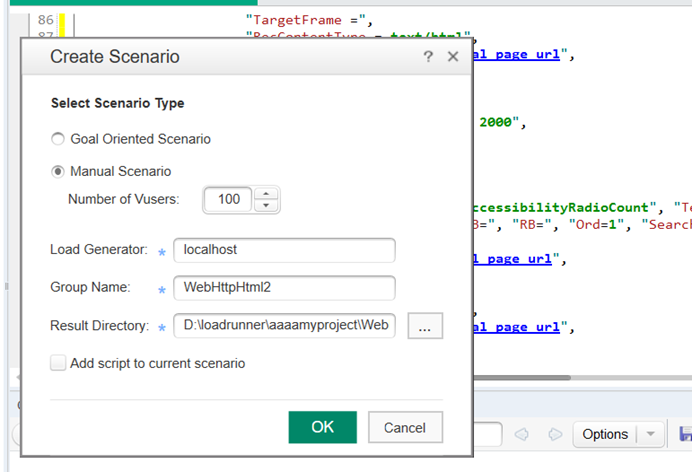Click the save icon in bottom toolbar

pos(685,434)
